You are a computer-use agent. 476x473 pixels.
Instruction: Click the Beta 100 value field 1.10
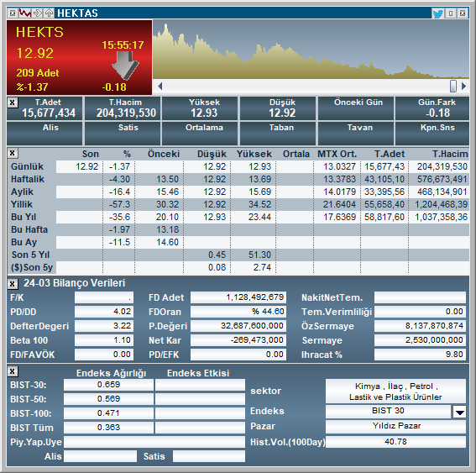click(x=104, y=340)
